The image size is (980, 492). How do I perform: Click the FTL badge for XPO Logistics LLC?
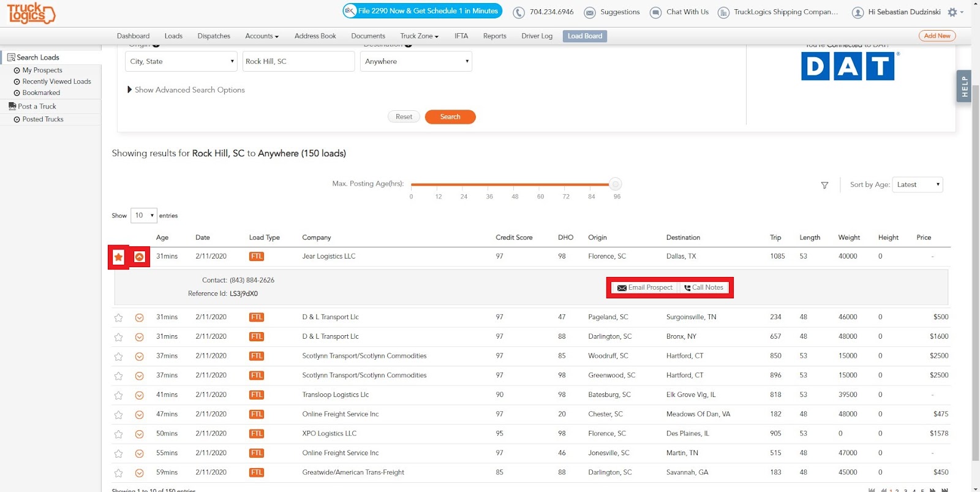257,434
